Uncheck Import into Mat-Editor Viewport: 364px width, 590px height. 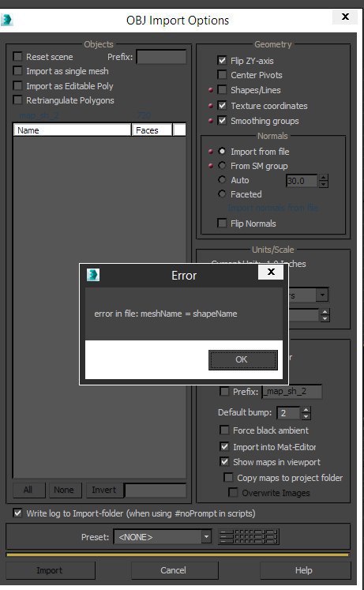coord(224,446)
